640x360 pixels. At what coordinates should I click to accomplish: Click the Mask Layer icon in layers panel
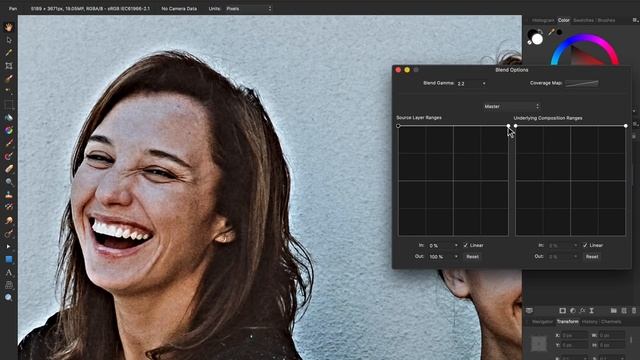point(562,311)
